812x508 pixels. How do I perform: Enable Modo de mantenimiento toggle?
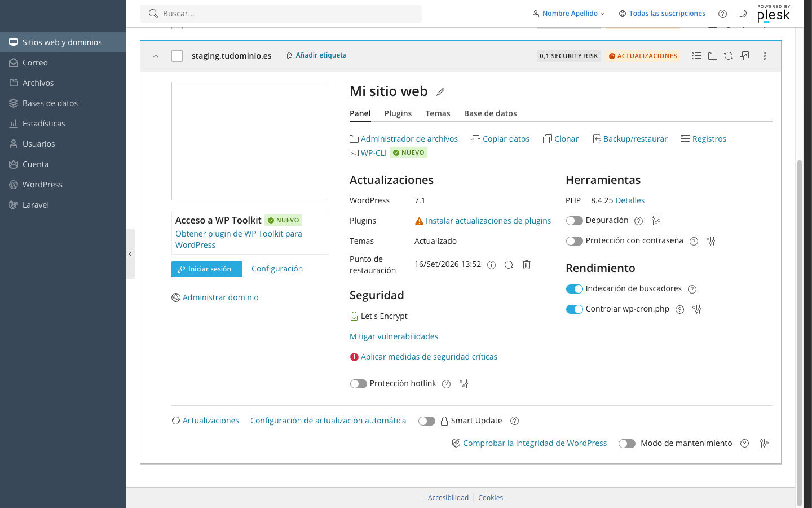click(x=627, y=444)
